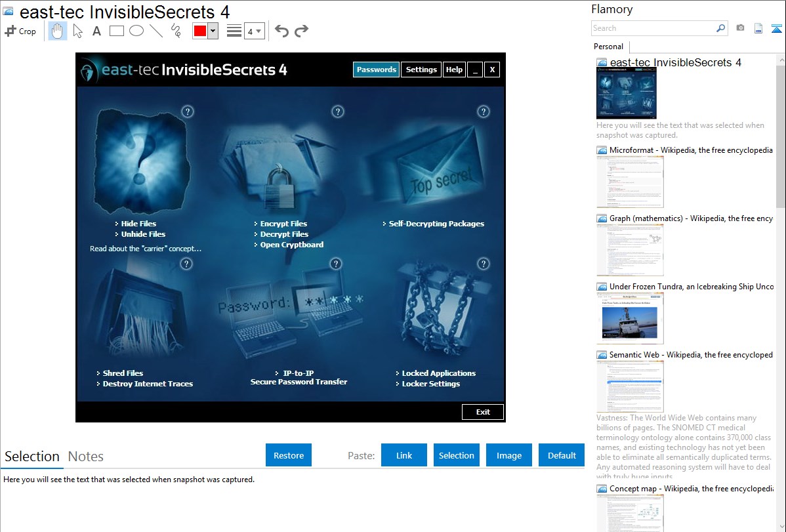The image size is (786, 532).
Task: Click the search magnifier icon
Action: point(720,28)
